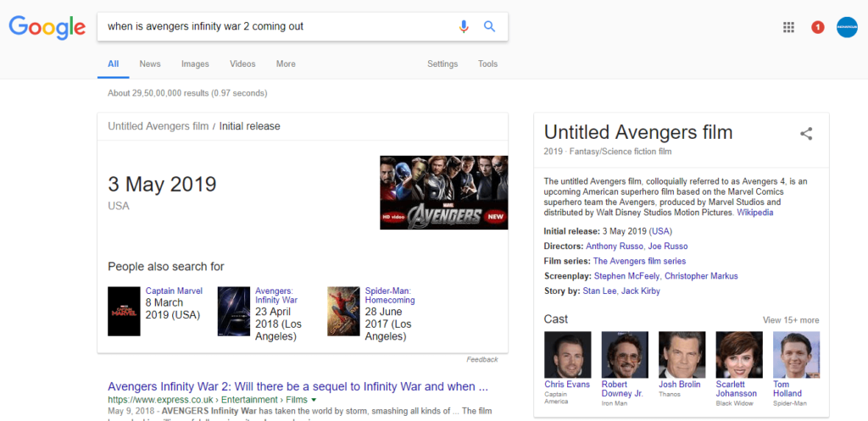Click the Josh Brolin name link
The height and width of the screenshot is (421, 868).
click(679, 385)
